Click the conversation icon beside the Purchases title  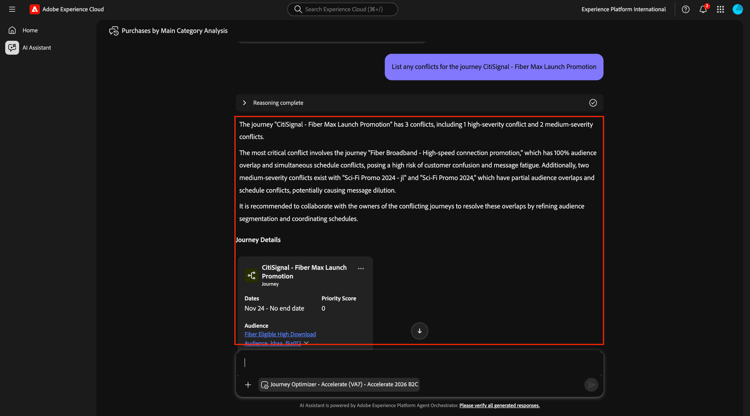coord(113,31)
